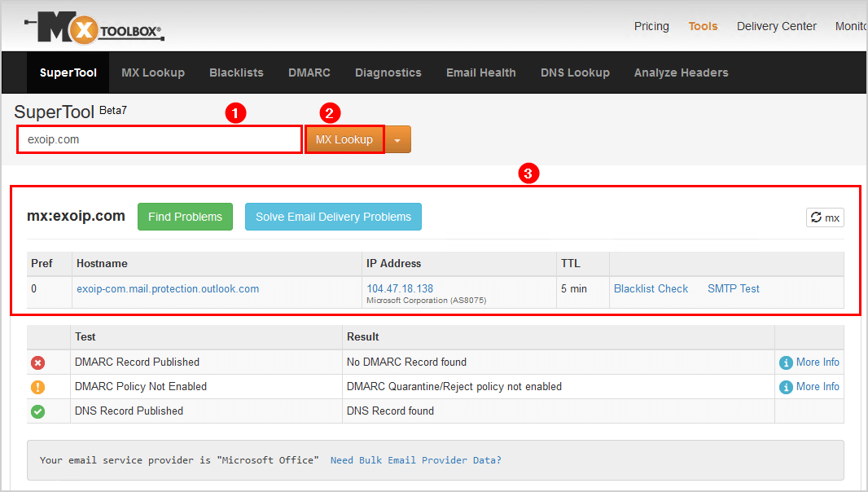
Task: Select the Email Health tab
Action: tap(481, 72)
